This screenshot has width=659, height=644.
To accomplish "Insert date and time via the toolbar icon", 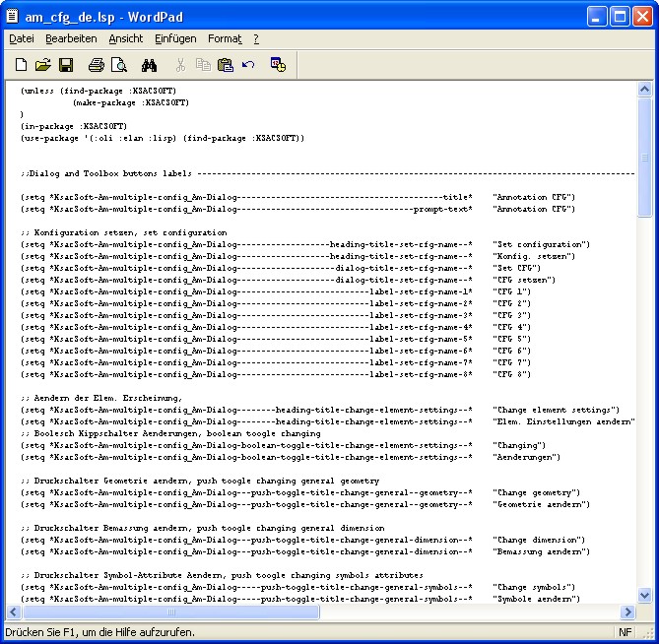I will point(278,65).
